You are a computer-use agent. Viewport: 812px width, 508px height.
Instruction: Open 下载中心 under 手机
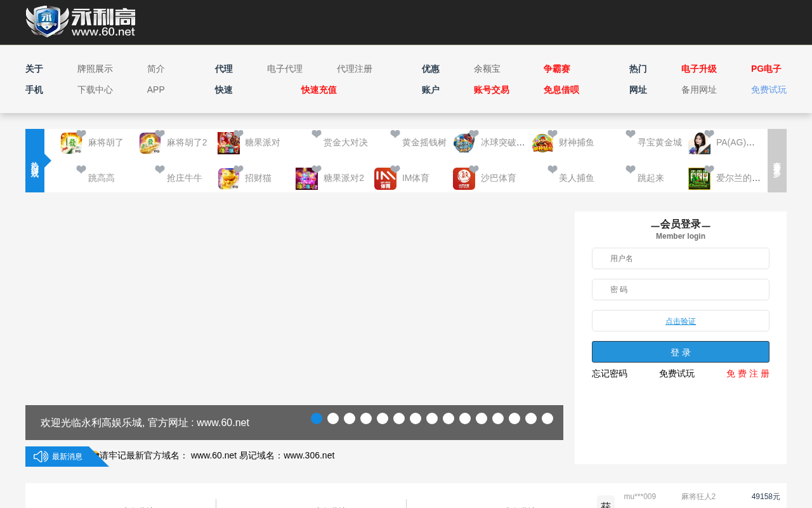[x=95, y=90]
